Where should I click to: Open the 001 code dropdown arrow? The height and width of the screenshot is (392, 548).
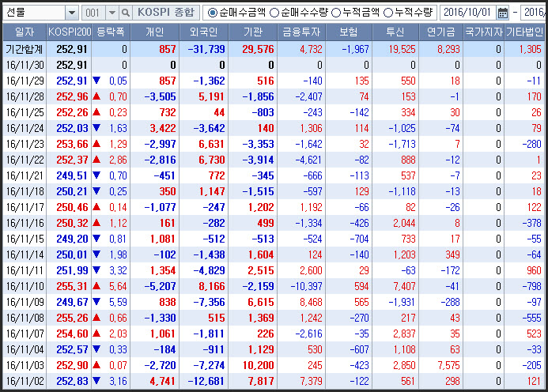[111, 13]
